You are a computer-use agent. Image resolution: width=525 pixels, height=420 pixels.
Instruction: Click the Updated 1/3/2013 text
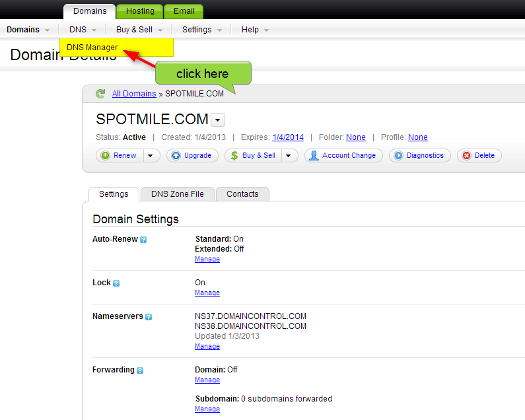click(227, 336)
